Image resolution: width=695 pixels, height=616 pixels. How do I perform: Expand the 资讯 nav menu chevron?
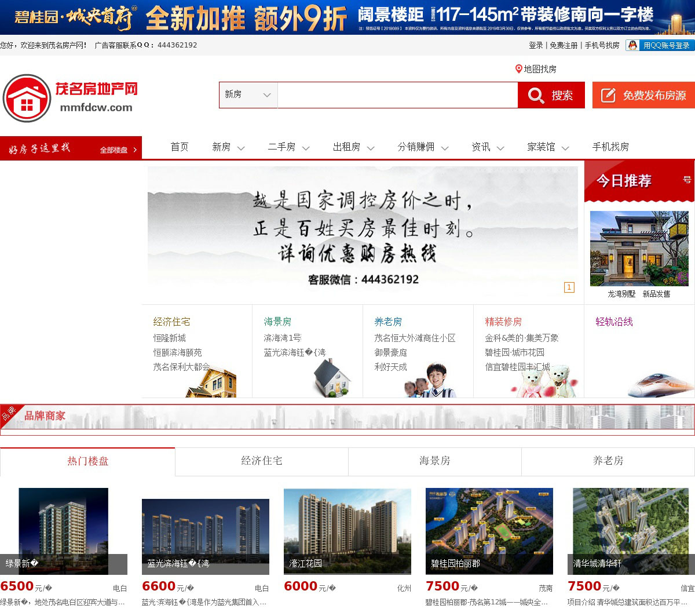click(500, 148)
